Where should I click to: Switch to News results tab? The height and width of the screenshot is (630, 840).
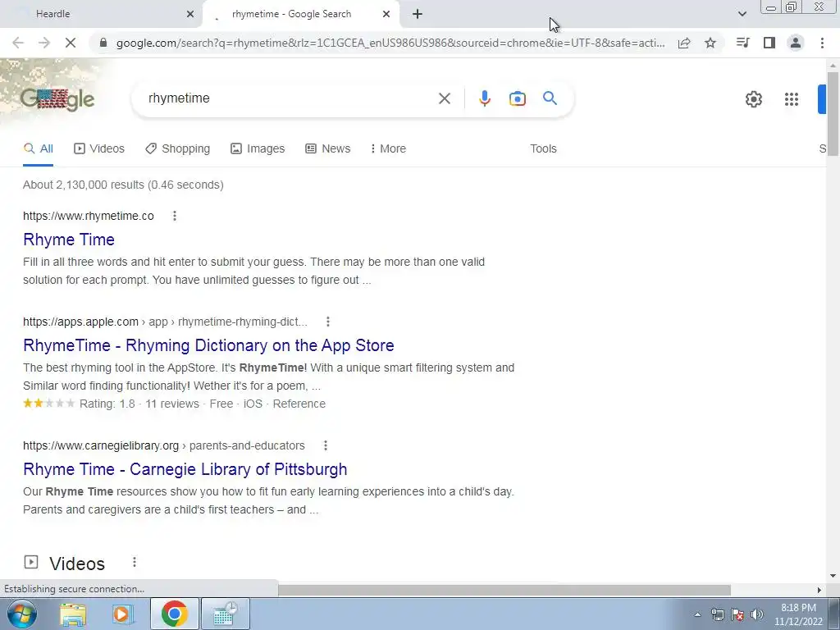(x=328, y=148)
